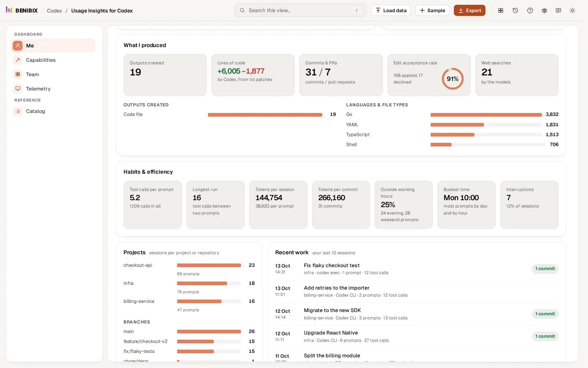
Task: Click the Codex breadcrumb link
Action: [x=54, y=11]
